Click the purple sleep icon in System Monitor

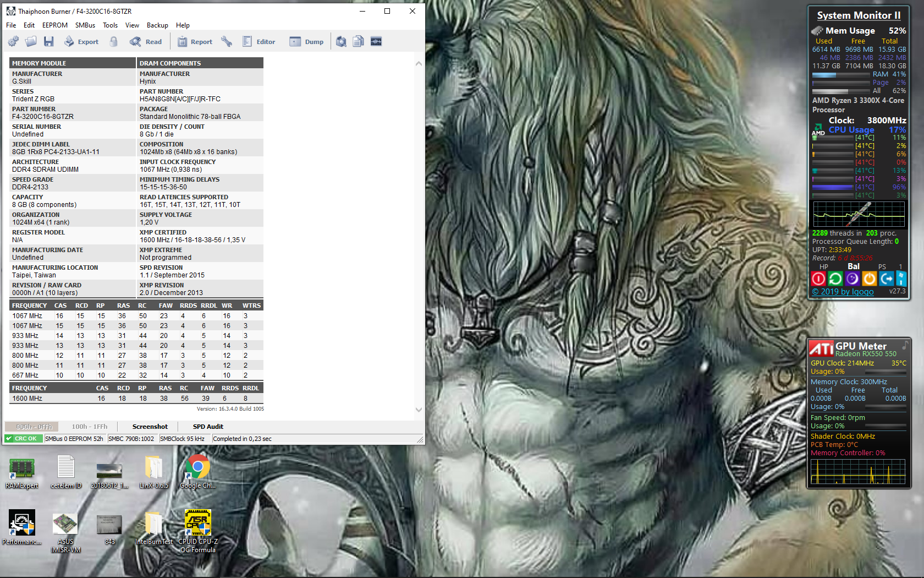point(853,279)
